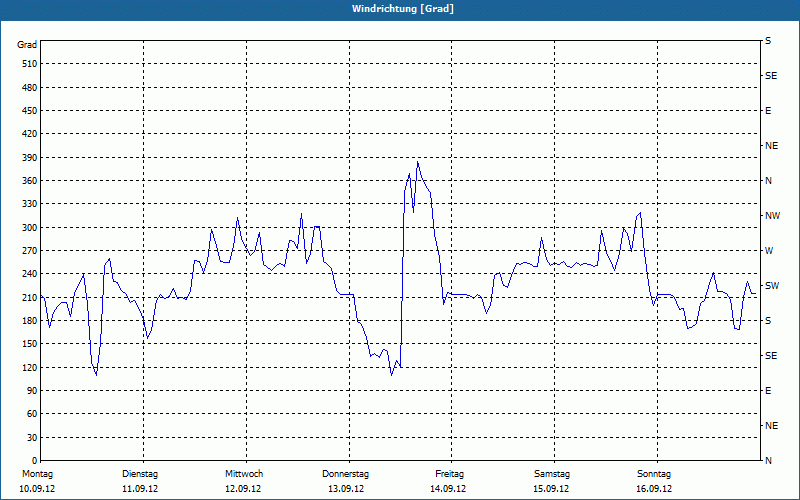Select the W compass direction label

coord(769,251)
